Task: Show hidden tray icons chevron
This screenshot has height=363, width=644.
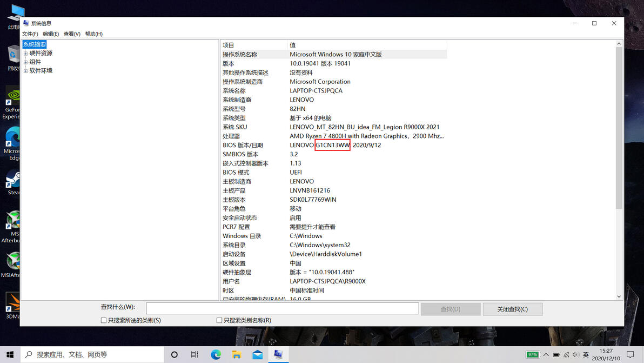Action: [x=546, y=354]
